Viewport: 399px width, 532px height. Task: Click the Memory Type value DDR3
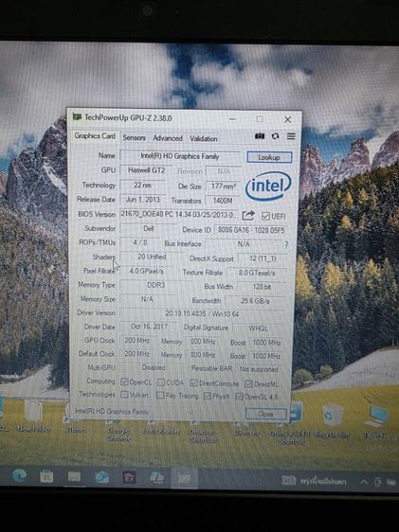155,285
